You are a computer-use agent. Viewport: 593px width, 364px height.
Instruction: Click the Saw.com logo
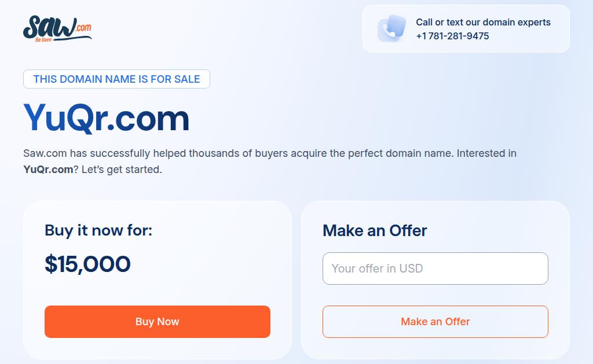pyautogui.click(x=57, y=29)
